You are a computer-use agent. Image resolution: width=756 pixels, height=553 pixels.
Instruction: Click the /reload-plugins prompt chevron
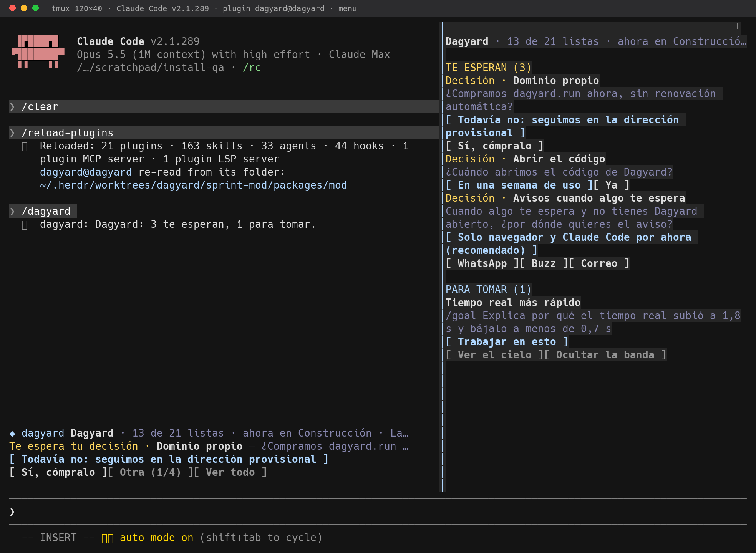tap(12, 133)
